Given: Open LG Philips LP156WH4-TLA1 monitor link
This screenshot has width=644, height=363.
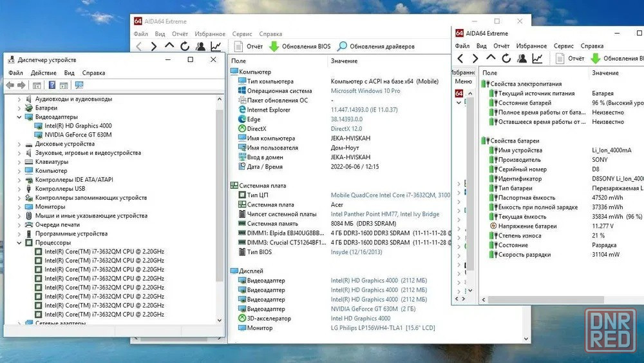Looking at the screenshot, I should point(383,328).
